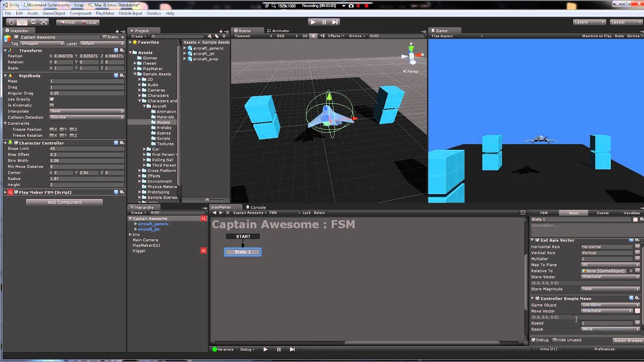Open PlayMaker Preferences
Viewport: 644px width, 362px height.
click(604, 349)
